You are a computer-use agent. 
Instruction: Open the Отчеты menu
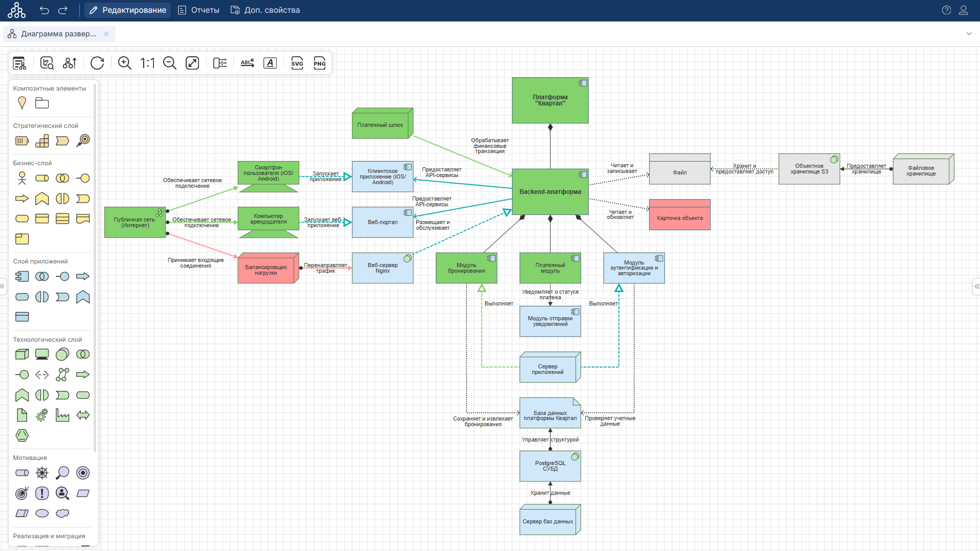click(x=198, y=10)
